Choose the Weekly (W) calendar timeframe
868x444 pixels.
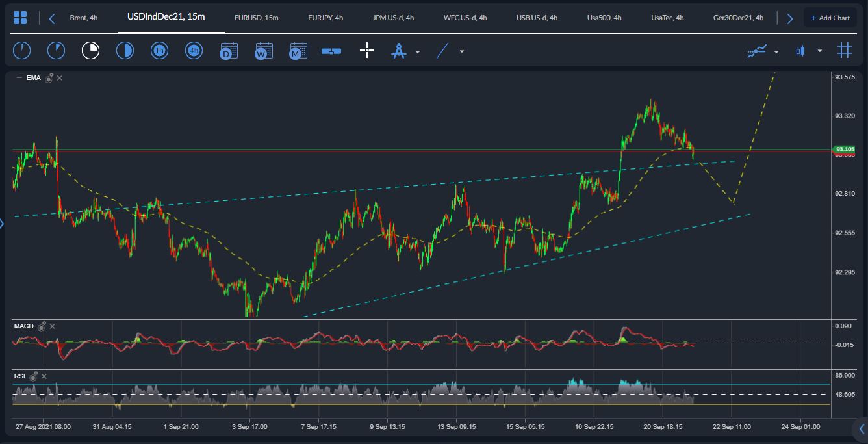pos(263,51)
